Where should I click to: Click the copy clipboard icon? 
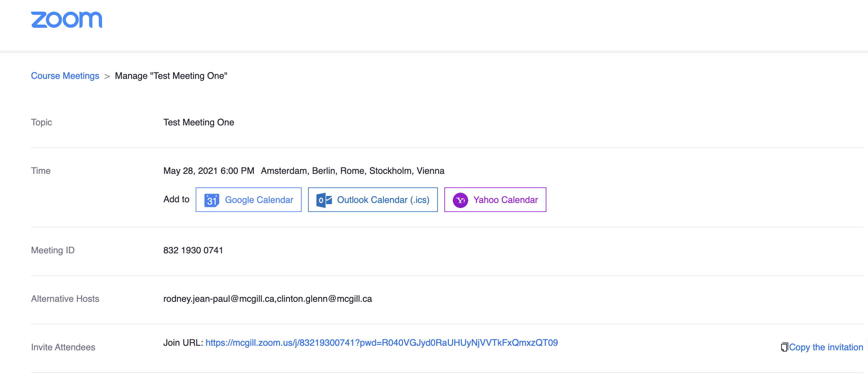784,347
